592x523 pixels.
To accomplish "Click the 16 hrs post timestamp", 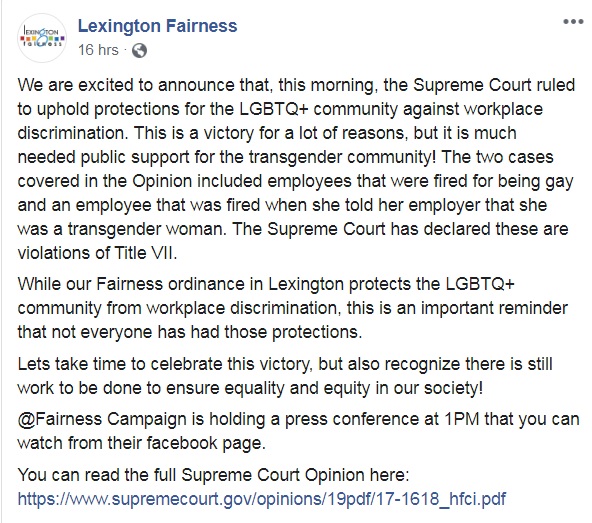I will [x=98, y=50].
